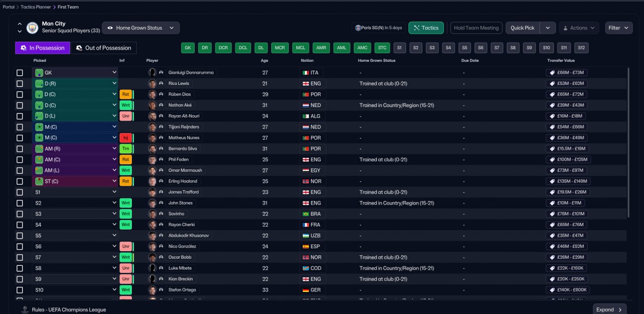
Task: Click Inj injury status icon for Matheus Nunes
Action: click(126, 138)
